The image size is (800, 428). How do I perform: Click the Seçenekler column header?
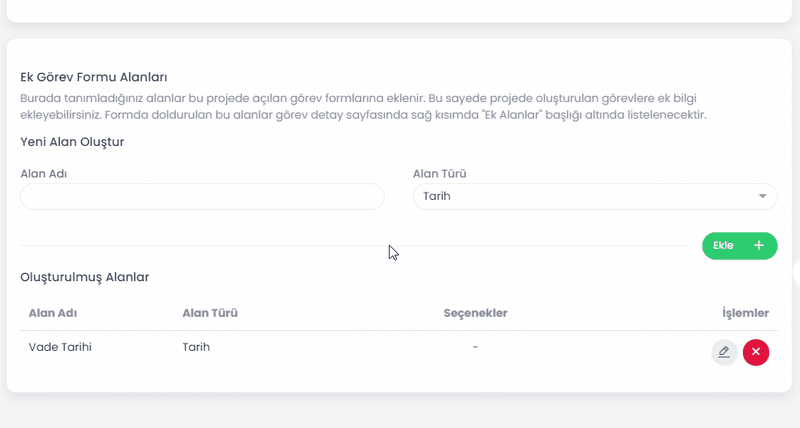475,313
